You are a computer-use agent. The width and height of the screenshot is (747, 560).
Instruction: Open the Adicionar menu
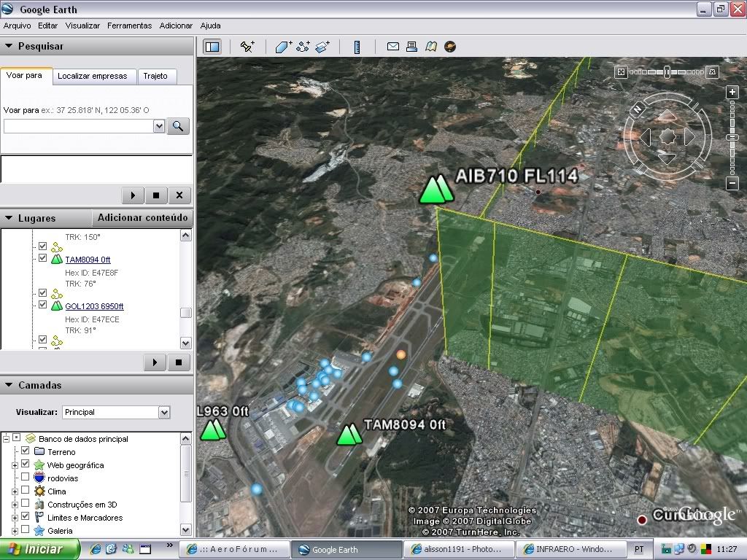(x=176, y=26)
